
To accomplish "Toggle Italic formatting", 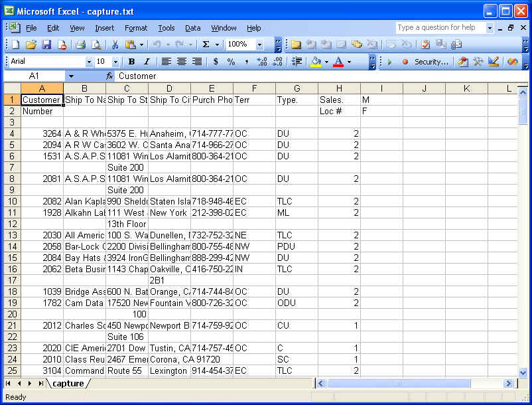I will click(147, 62).
